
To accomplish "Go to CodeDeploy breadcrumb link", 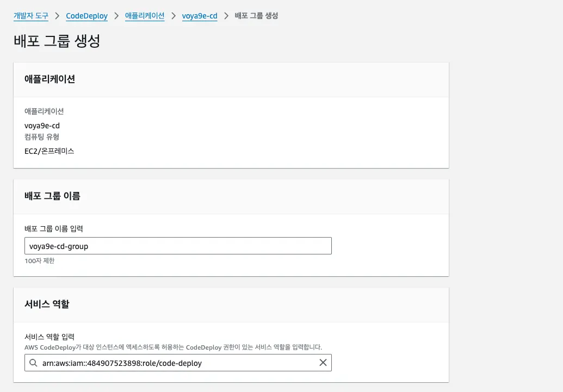I will pos(87,16).
